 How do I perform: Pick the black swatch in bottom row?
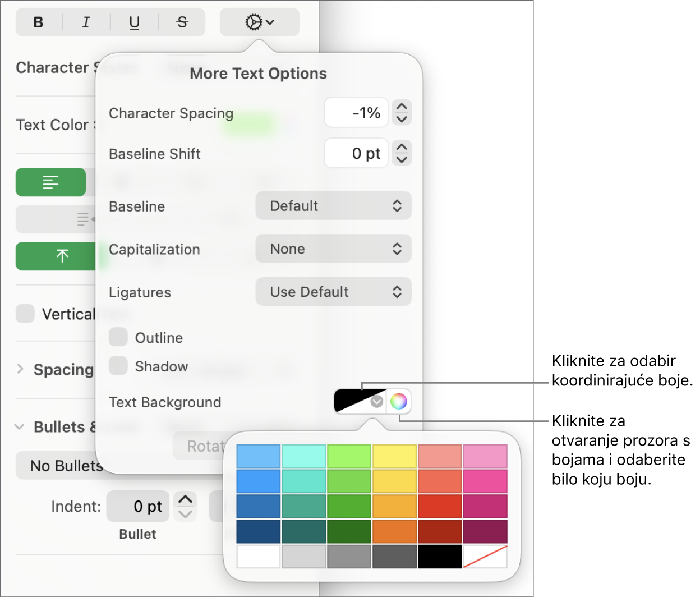[x=440, y=557]
